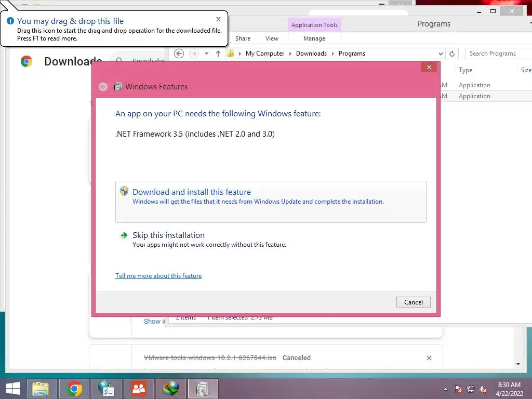Go back in File Explorer navigation
Viewport: 532px width, 399px height.
(179, 54)
